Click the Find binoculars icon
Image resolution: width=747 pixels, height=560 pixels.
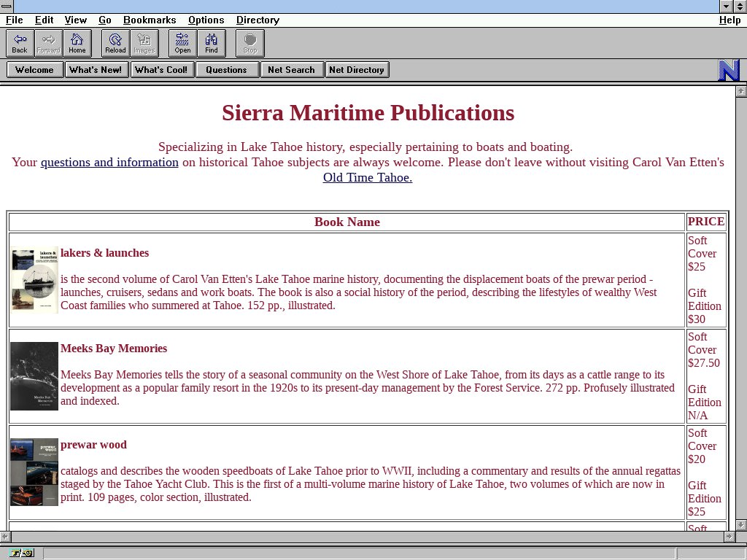point(212,43)
